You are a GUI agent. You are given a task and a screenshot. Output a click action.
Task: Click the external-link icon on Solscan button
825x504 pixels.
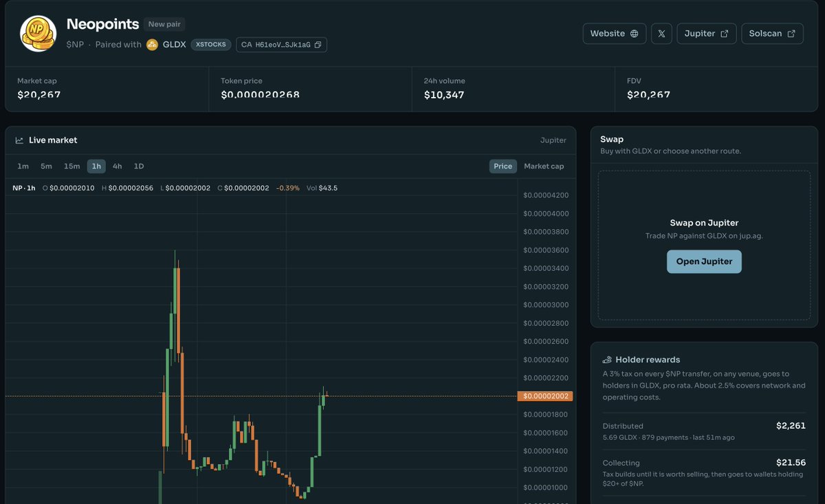click(x=791, y=34)
